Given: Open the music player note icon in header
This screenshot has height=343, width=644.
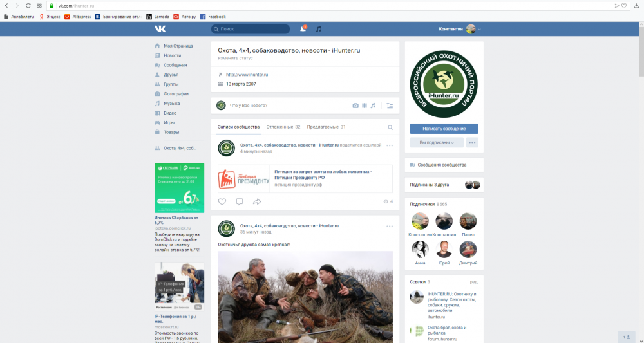Looking at the screenshot, I should pyautogui.click(x=318, y=29).
